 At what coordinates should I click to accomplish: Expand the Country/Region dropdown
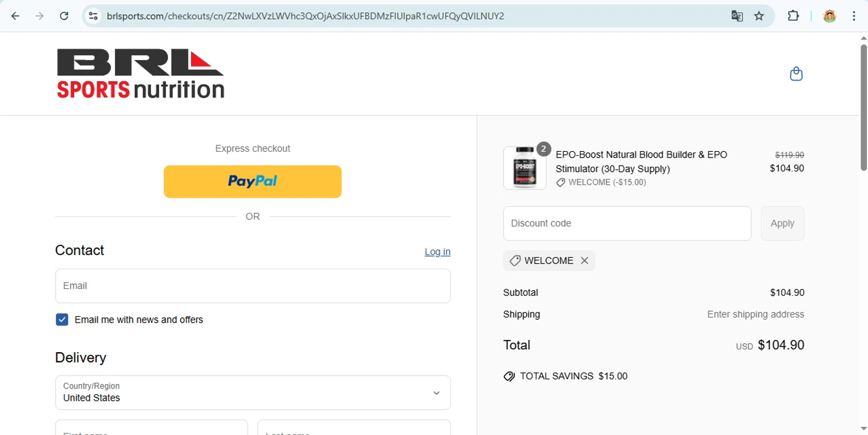(x=253, y=393)
